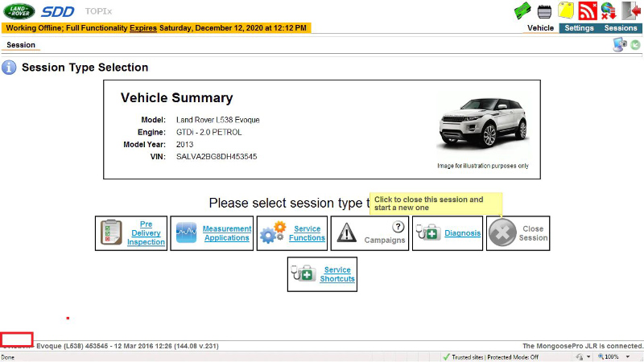
Task: Click the green diagnostic device icon
Action: (522, 10)
